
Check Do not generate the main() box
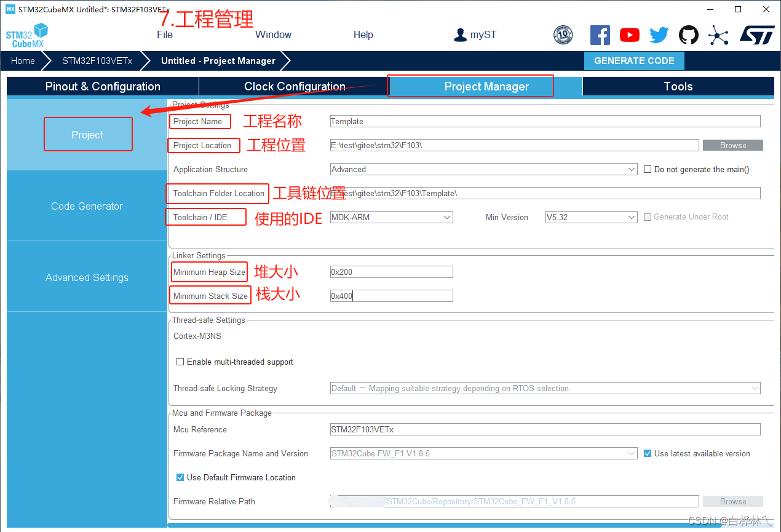[x=648, y=169]
